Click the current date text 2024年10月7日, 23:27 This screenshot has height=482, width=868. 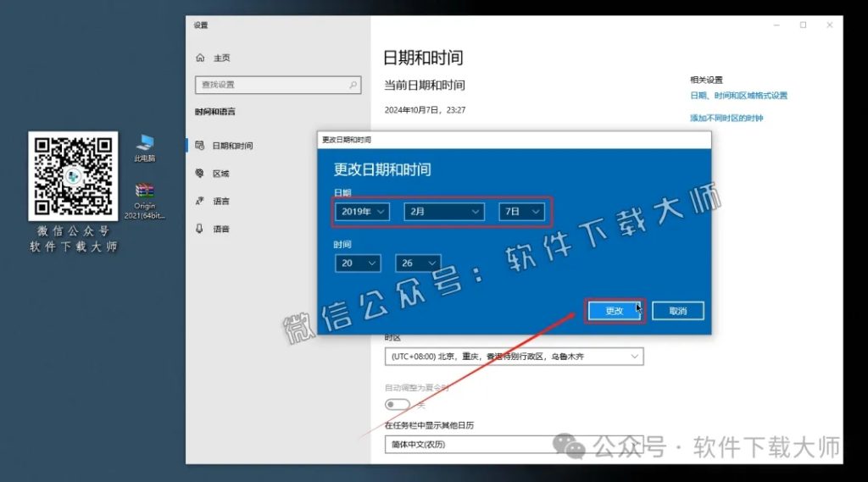(426, 110)
